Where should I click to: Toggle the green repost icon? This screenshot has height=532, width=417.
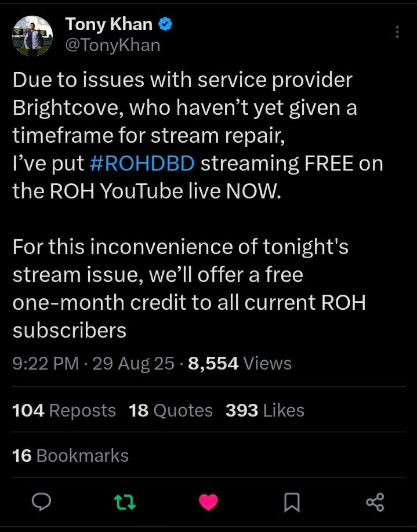click(125, 502)
